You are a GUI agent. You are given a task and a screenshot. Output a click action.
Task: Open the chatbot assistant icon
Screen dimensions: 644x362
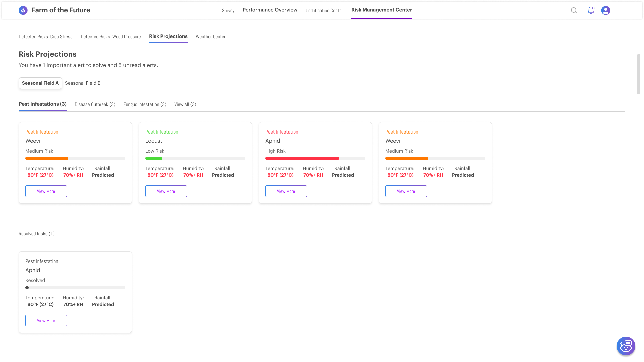tap(626, 346)
